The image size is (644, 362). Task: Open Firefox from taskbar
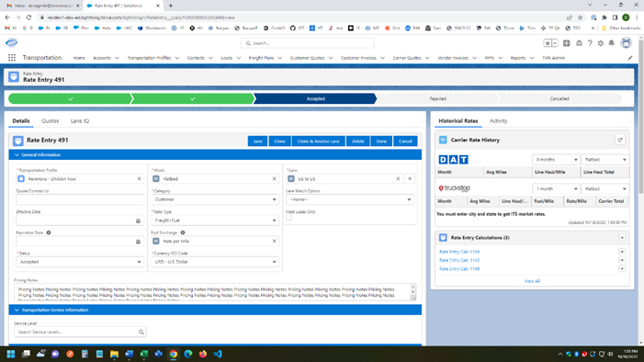pos(203,354)
